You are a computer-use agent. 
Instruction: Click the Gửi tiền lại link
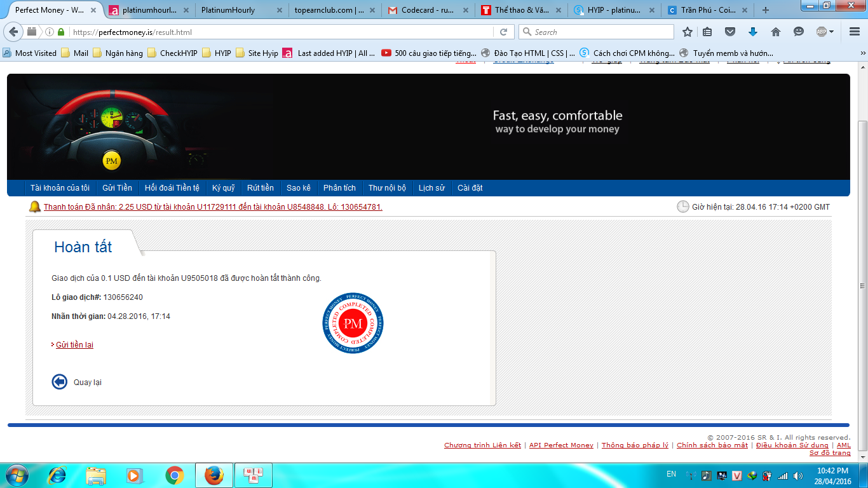pos(74,345)
